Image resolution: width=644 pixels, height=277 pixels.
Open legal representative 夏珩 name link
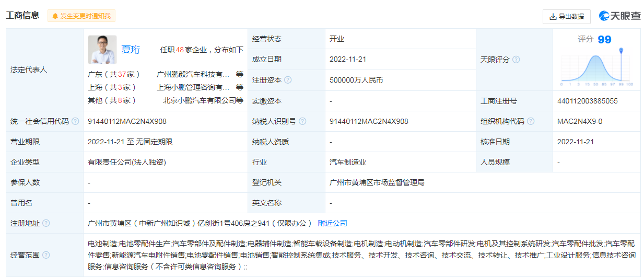click(131, 50)
